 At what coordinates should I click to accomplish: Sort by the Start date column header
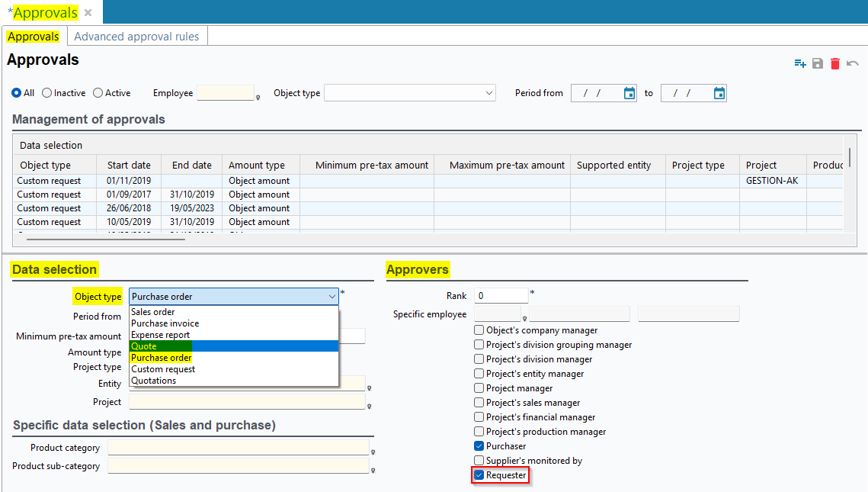tap(129, 165)
